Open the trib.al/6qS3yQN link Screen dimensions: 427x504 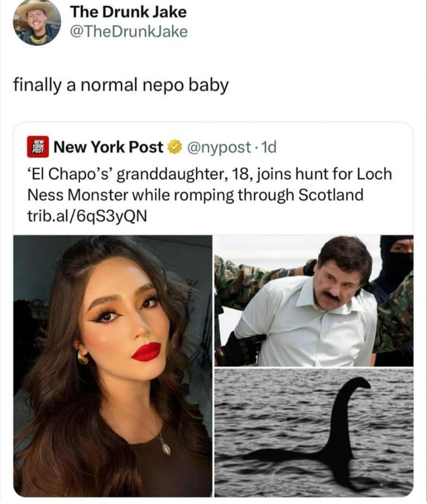87,216
